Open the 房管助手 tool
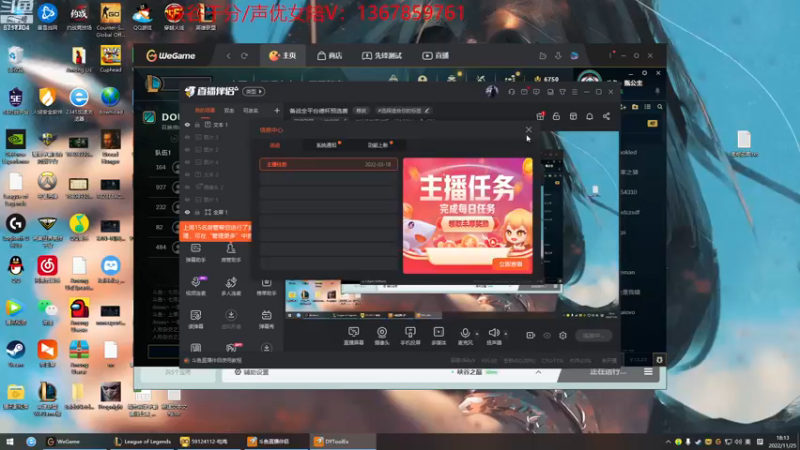The width and height of the screenshot is (800, 450). click(x=231, y=253)
